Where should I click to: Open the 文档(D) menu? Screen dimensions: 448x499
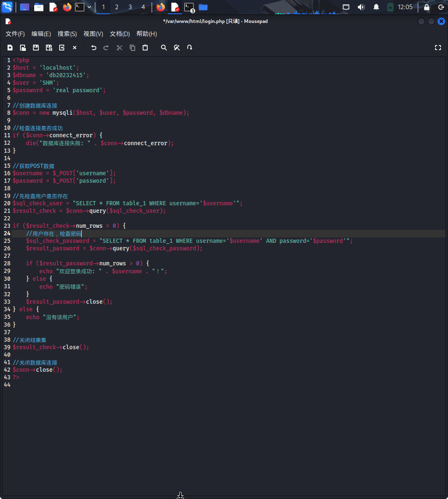[120, 34]
